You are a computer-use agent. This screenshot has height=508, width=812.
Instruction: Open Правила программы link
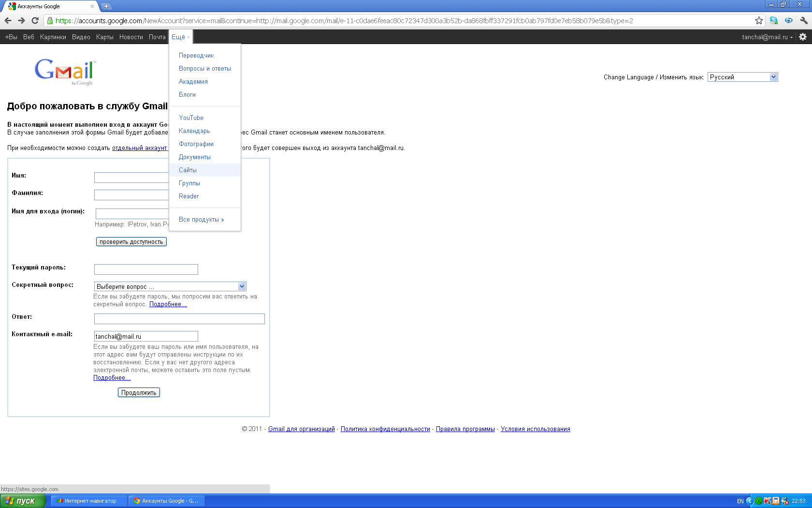pos(465,429)
